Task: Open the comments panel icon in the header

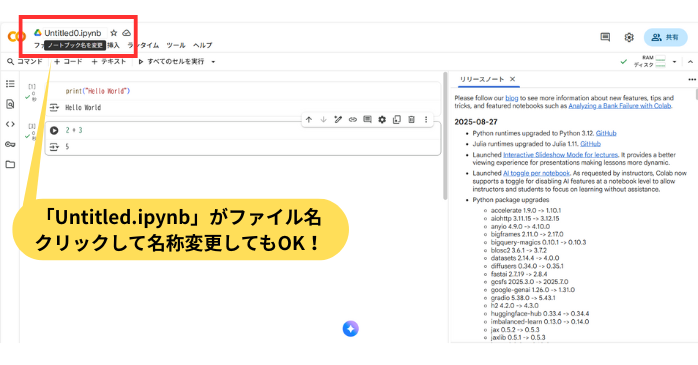Action: pyautogui.click(x=605, y=37)
